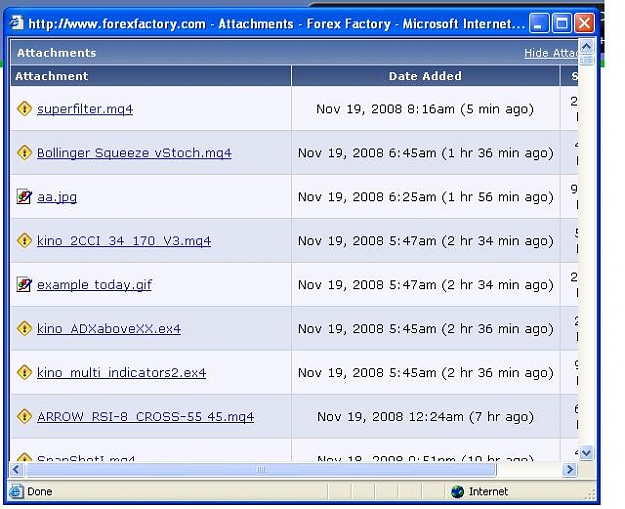Click the Date Added column header

[425, 76]
